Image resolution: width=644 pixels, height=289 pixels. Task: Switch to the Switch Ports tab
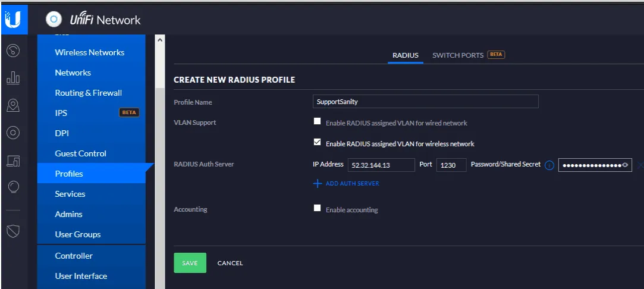tap(457, 55)
